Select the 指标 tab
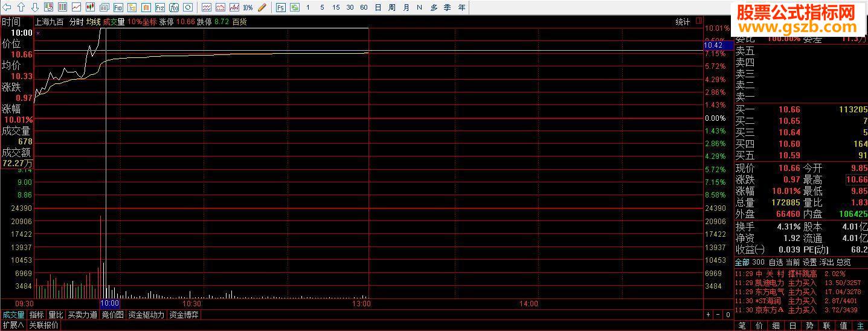868x331 pixels. pyautogui.click(x=37, y=315)
